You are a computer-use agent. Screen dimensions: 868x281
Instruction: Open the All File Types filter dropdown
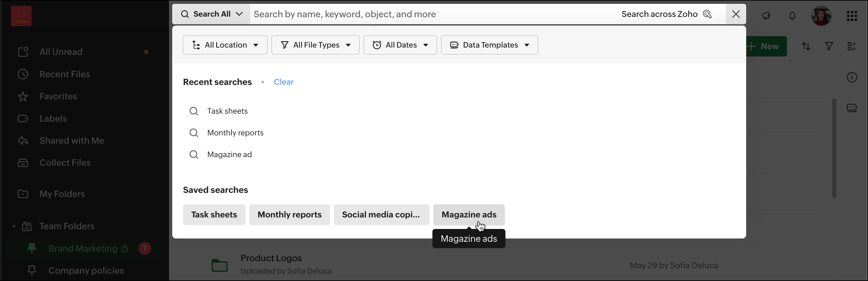[x=315, y=45]
